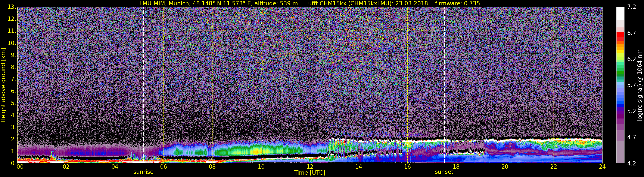The width and height of the screenshot is (644, 177).
Task: Click the dashed white sunset line in the plot
Action: [x=444, y=85]
